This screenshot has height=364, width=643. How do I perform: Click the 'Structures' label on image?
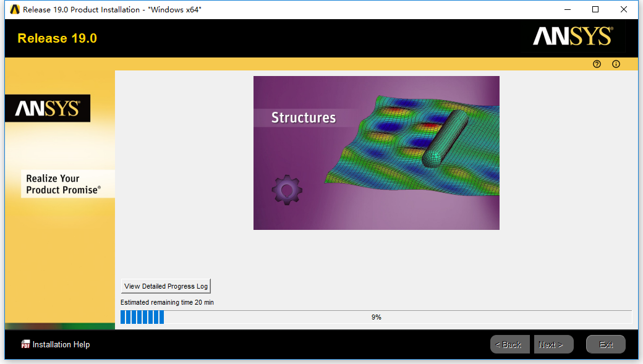click(304, 117)
